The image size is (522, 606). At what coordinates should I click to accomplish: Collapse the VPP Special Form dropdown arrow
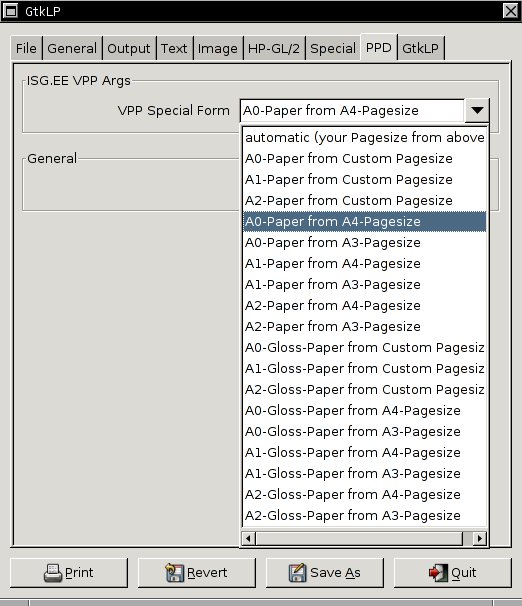pos(477,111)
